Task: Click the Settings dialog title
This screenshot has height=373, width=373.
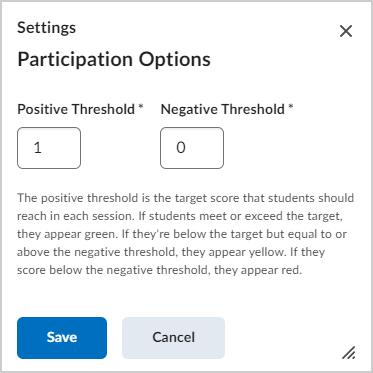Action: [x=47, y=28]
